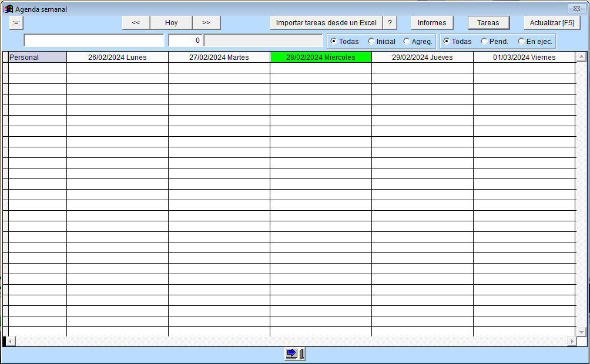Screen dimensions: 590x364
Task: Go to the previous week with <<
Action: [136, 22]
